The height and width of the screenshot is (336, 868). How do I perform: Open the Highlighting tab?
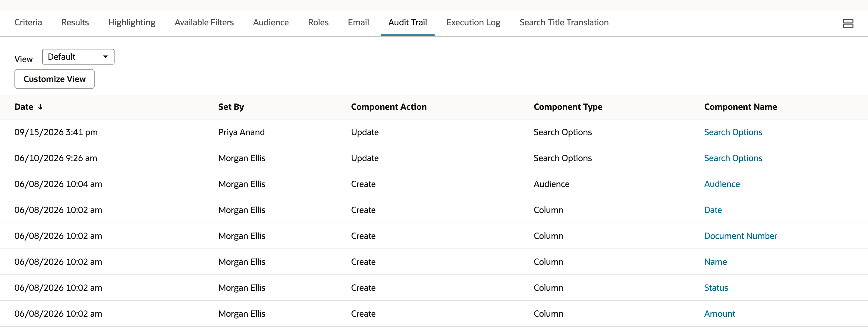point(132,22)
